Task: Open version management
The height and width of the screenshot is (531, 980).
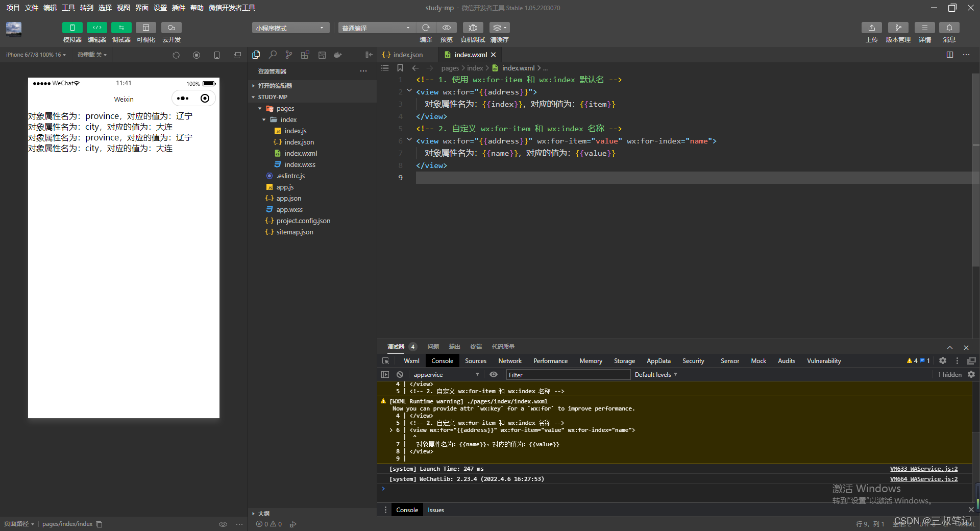Action: click(898, 28)
